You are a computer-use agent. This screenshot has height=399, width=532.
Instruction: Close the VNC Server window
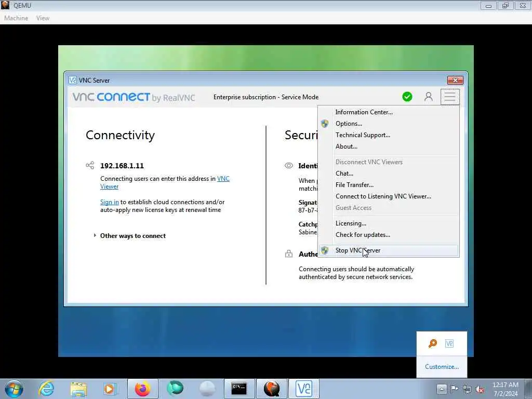click(x=455, y=80)
